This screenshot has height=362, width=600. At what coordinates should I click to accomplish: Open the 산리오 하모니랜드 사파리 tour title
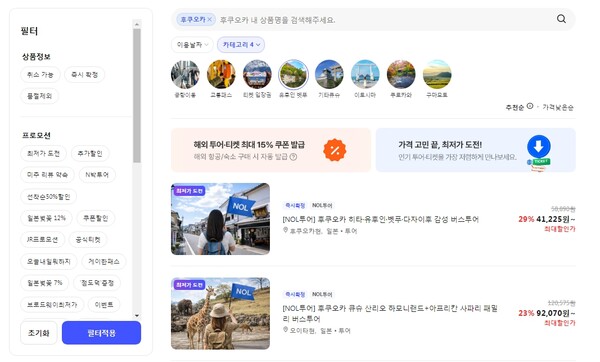pos(390,313)
